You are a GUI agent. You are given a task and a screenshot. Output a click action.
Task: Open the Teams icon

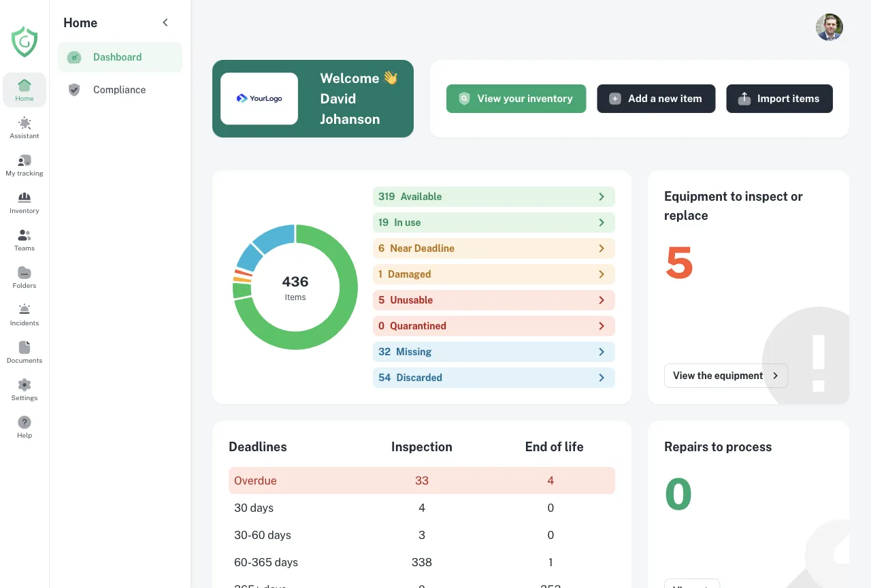[x=24, y=235]
